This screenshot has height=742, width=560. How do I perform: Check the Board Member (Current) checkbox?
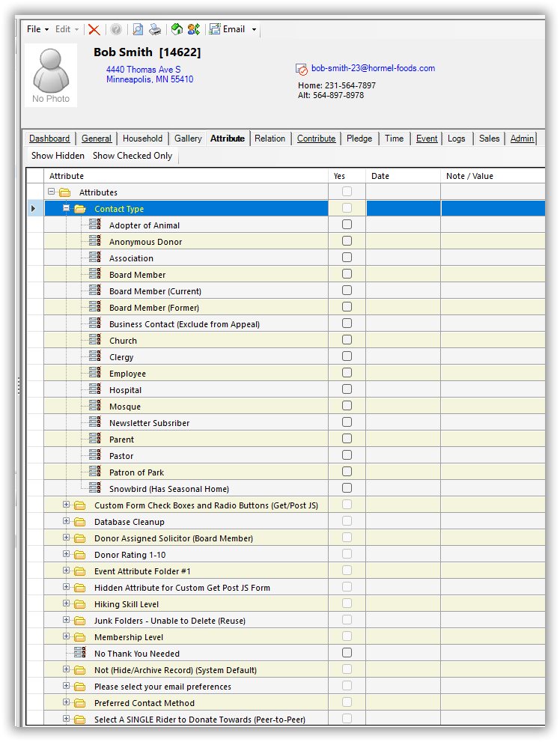click(x=347, y=291)
